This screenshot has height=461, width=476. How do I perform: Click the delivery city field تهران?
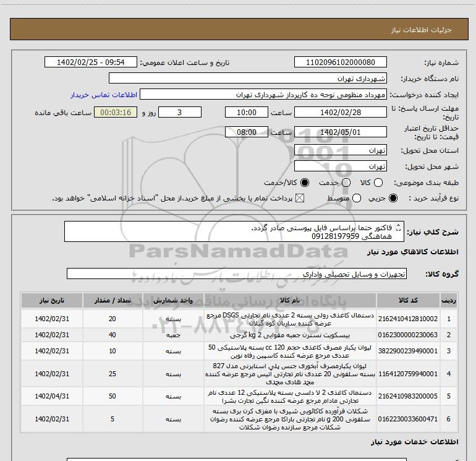point(340,166)
